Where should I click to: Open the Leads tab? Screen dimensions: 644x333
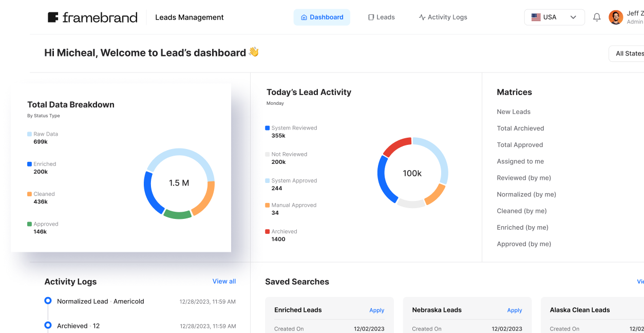pos(381,17)
